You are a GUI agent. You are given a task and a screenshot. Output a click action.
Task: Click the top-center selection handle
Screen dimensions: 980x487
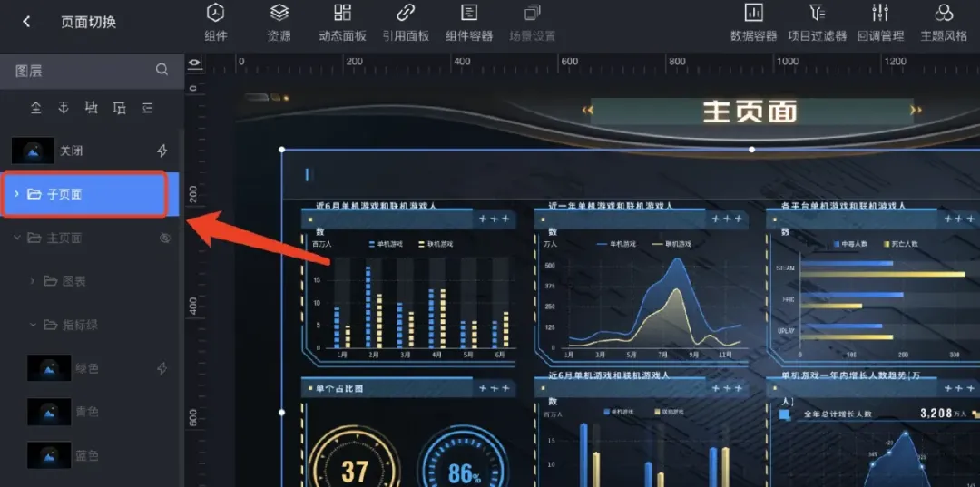click(751, 150)
